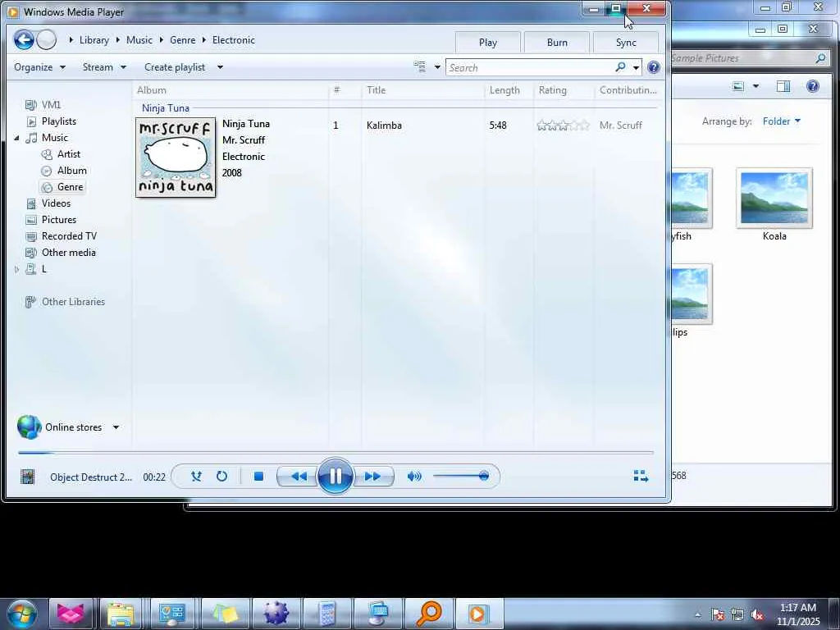840x630 pixels.
Task: Open Windows Explorer from the taskbar
Action: pos(121,614)
